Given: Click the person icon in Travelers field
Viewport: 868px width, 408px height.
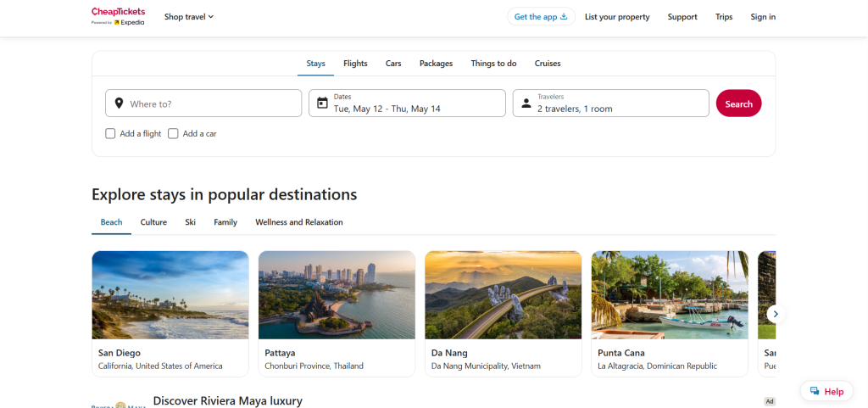Looking at the screenshot, I should click(526, 103).
